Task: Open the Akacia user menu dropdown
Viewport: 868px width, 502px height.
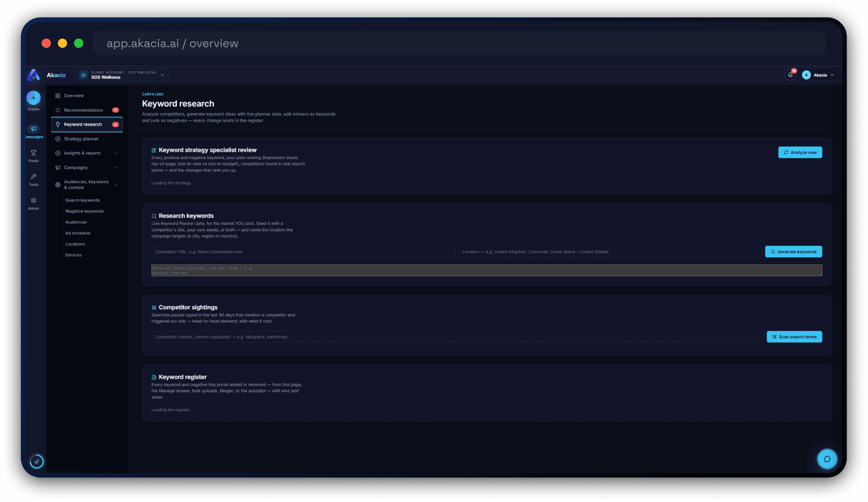Action: [818, 75]
